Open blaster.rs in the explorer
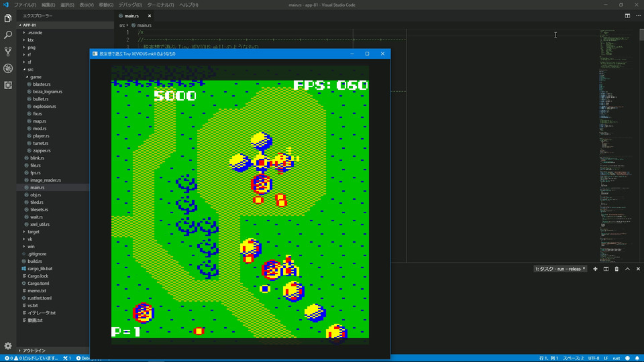This screenshot has height=362, width=644. [42, 84]
